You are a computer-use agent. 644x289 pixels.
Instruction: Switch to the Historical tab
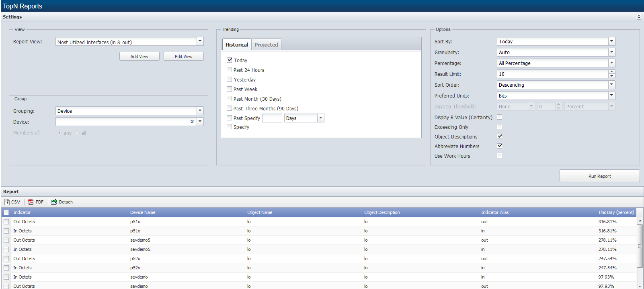pyautogui.click(x=237, y=45)
